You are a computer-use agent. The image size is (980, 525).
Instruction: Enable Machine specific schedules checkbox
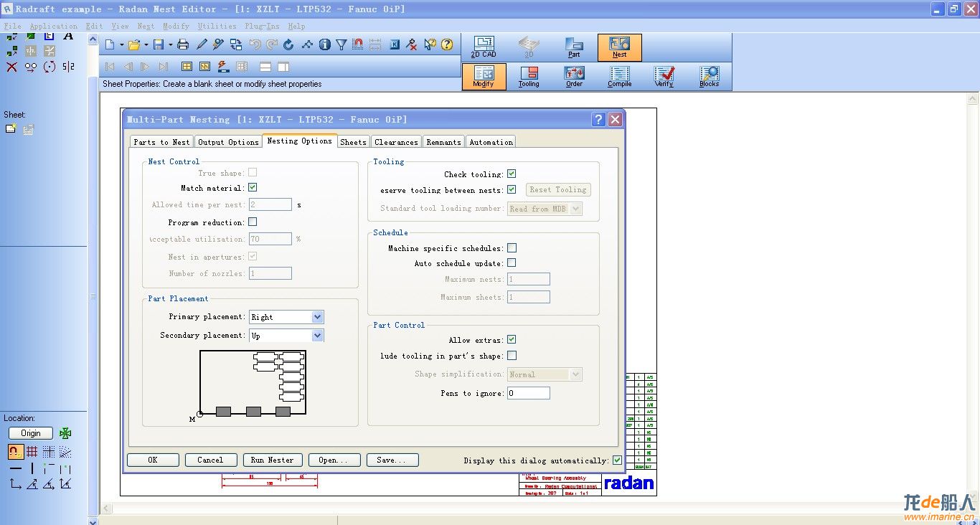point(512,247)
